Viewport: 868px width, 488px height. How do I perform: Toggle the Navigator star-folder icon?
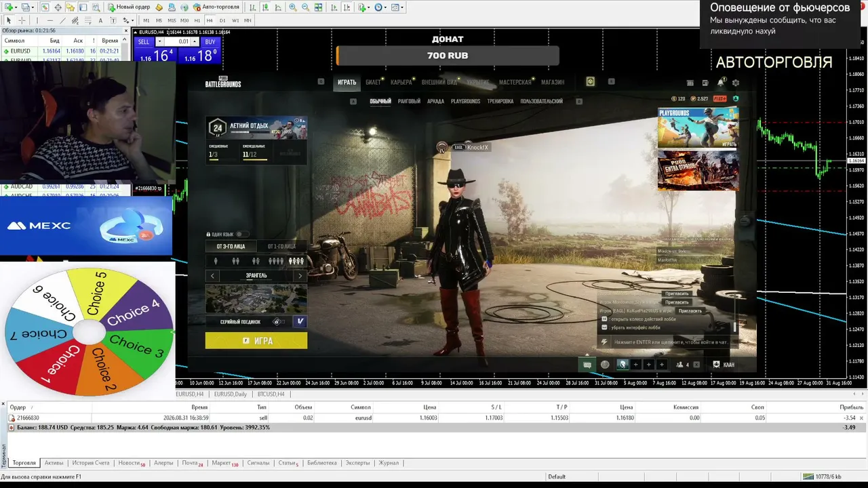(x=71, y=7)
